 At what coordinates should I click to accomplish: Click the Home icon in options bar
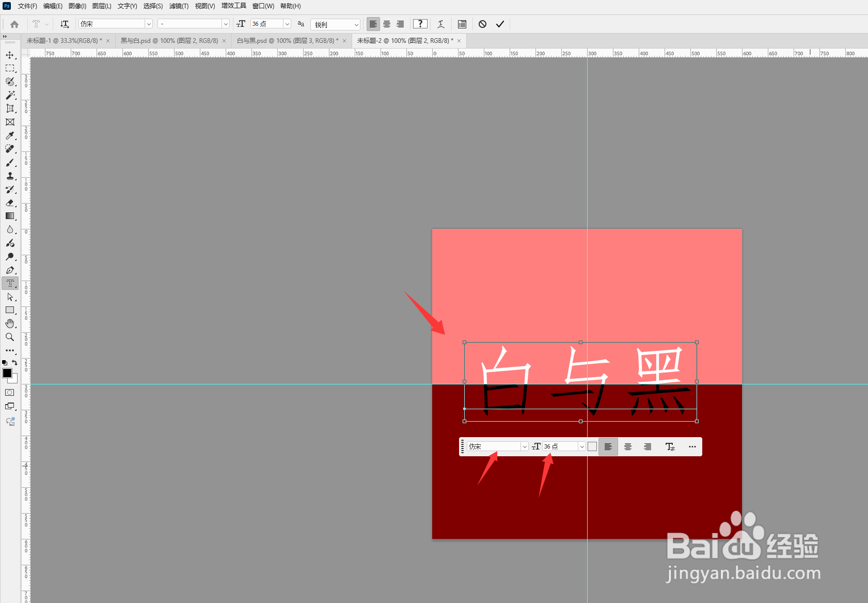(14, 24)
